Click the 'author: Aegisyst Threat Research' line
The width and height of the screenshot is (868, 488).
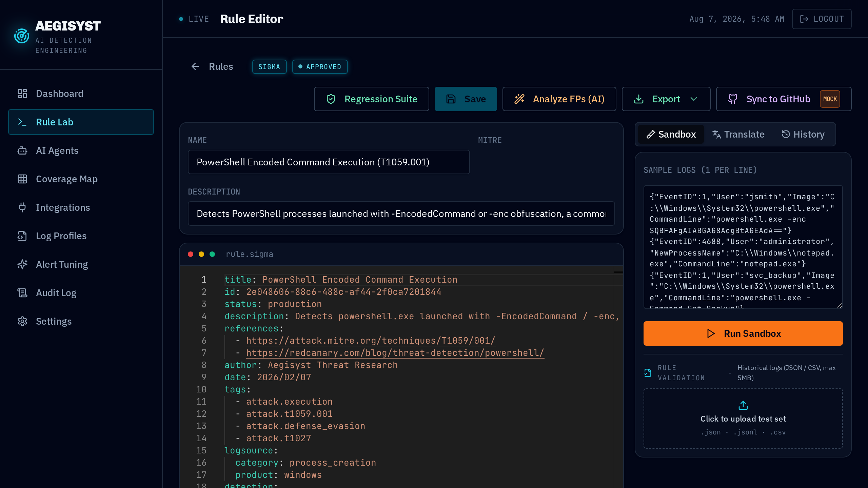tap(311, 365)
